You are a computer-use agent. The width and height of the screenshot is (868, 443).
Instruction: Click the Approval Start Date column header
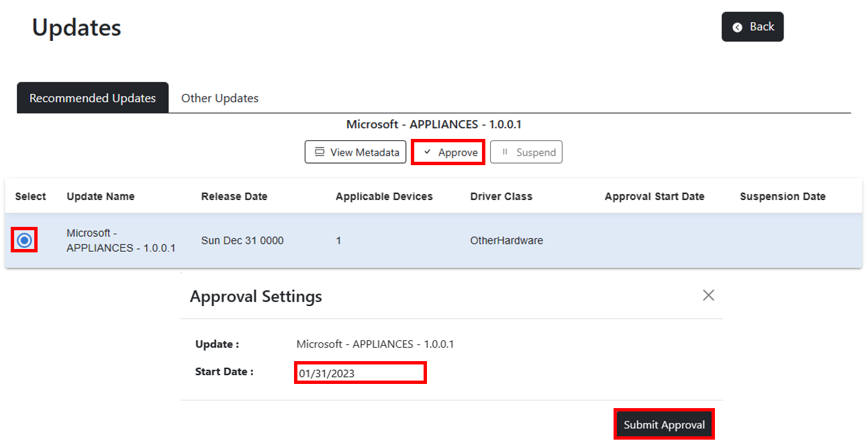(x=655, y=197)
